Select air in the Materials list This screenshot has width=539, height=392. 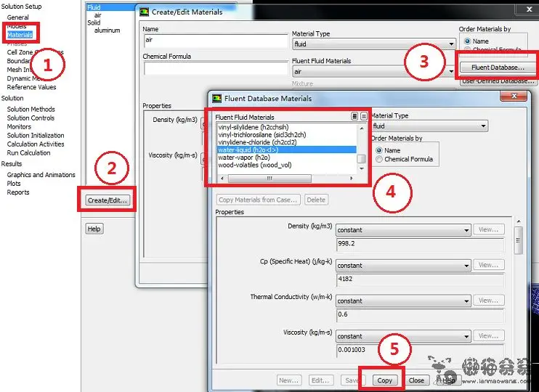pos(98,15)
